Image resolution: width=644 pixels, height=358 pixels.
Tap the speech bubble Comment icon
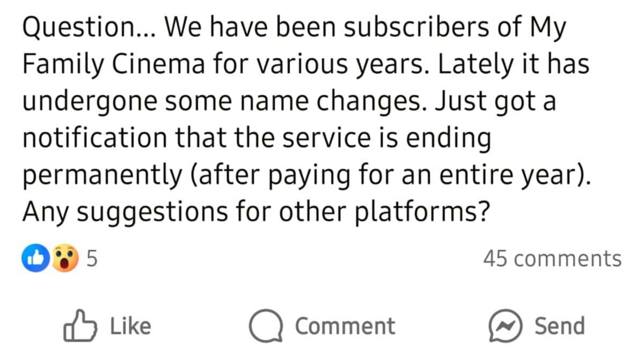tap(266, 326)
